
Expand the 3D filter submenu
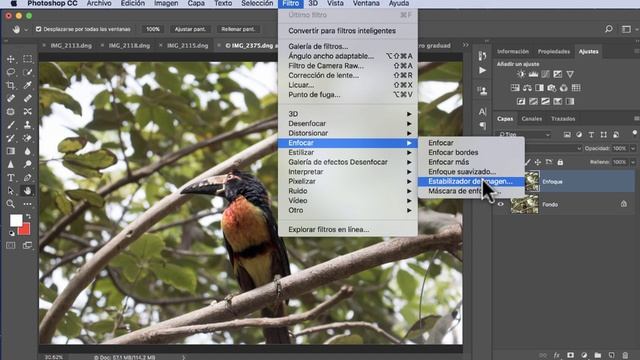click(347, 114)
